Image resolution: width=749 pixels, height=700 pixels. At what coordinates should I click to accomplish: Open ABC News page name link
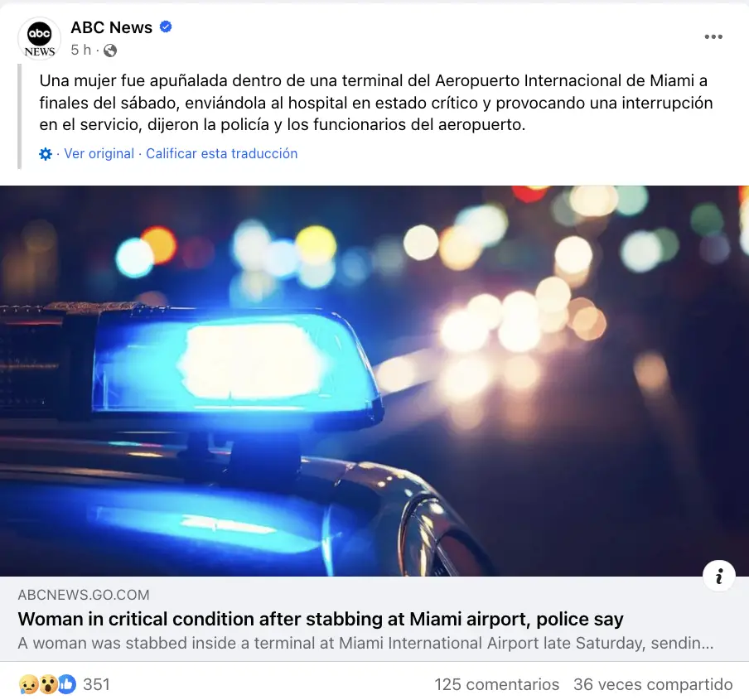pos(111,27)
